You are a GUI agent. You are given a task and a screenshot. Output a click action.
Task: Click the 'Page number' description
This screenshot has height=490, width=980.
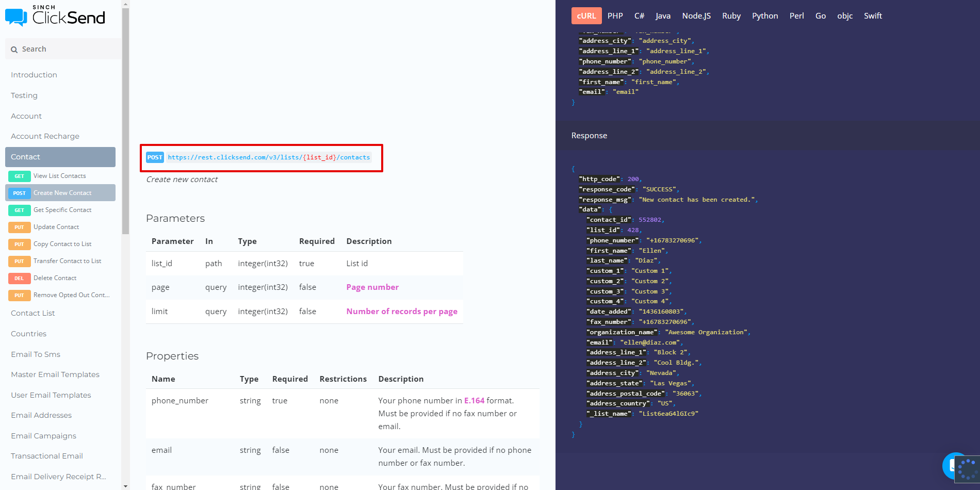coord(372,287)
